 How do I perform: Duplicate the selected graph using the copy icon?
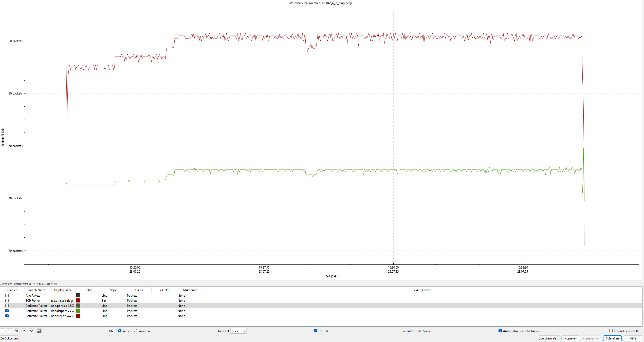pyautogui.click(x=17, y=331)
